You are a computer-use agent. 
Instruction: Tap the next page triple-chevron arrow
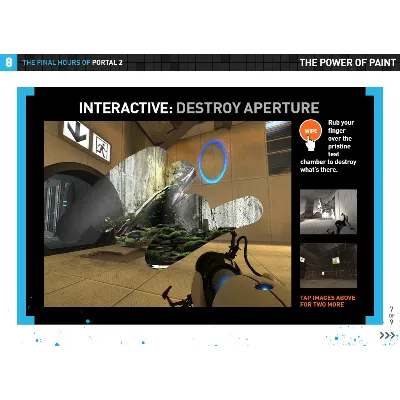[x=387, y=335]
